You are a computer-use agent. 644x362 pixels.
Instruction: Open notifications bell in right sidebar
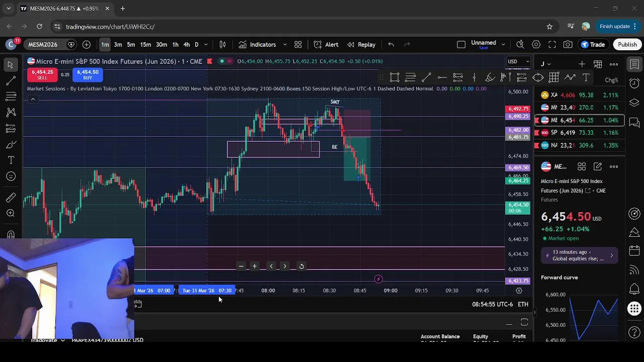coord(634,289)
